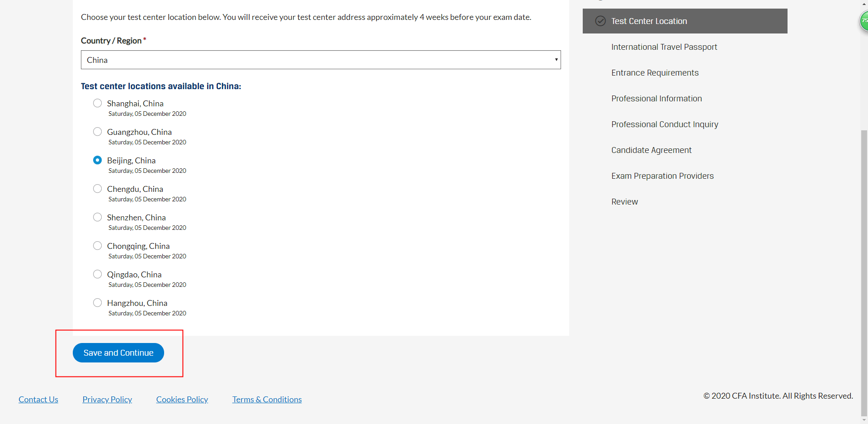Open Privacy Policy link

click(107, 400)
